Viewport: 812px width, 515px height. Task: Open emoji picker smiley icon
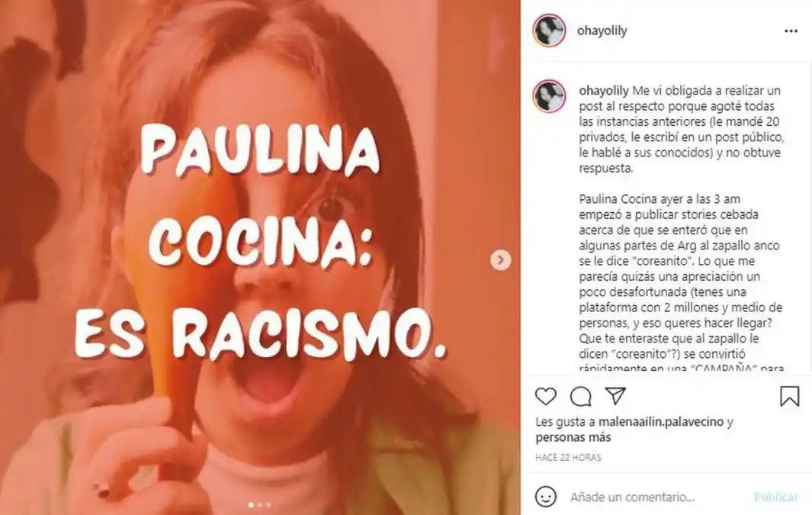pyautogui.click(x=545, y=497)
